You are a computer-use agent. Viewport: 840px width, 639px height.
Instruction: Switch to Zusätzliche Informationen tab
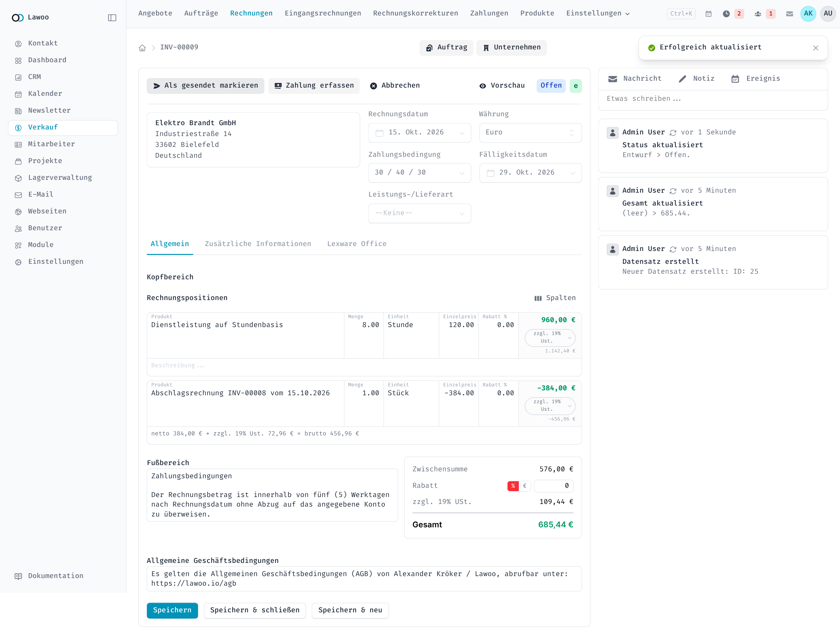258,244
